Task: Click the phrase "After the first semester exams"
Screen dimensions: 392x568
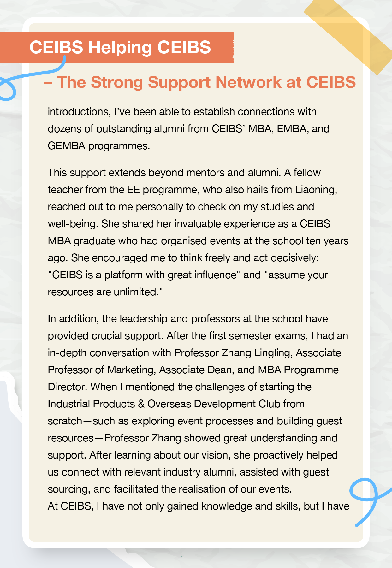Action: point(237,336)
